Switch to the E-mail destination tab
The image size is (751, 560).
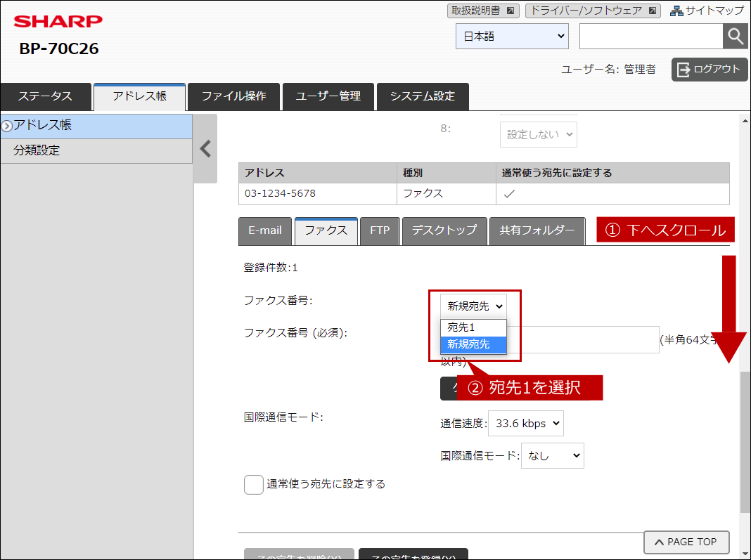click(265, 230)
